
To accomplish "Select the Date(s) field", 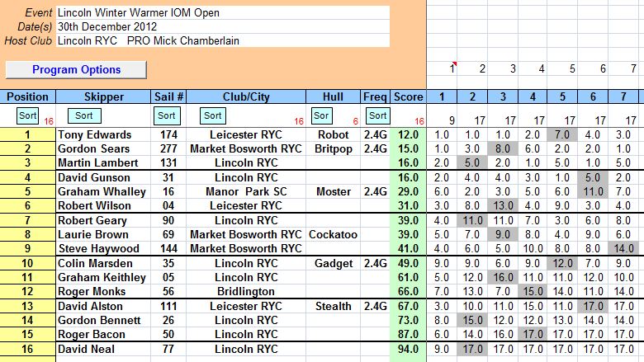I will tap(223, 26).
